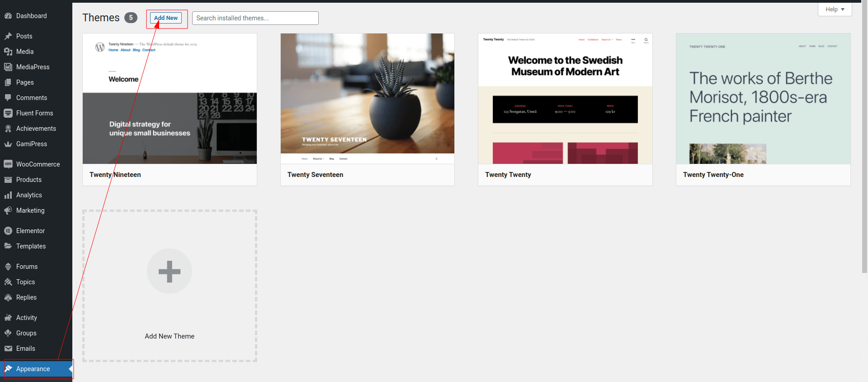This screenshot has width=868, height=382.
Task: Click the Twenty Twenty theme name
Action: 508,175
